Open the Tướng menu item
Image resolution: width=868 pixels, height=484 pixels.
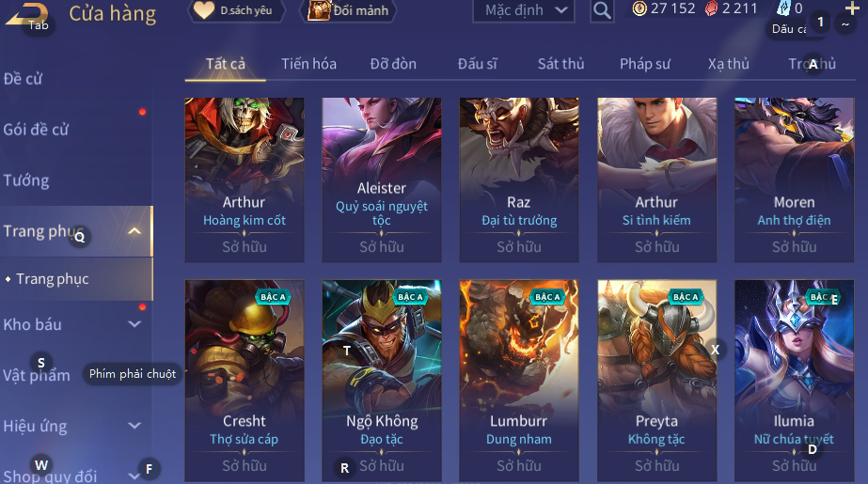[x=26, y=180]
